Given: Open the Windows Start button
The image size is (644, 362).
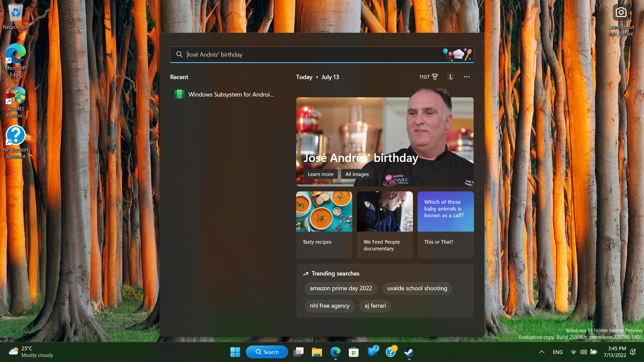Looking at the screenshot, I should pyautogui.click(x=235, y=352).
